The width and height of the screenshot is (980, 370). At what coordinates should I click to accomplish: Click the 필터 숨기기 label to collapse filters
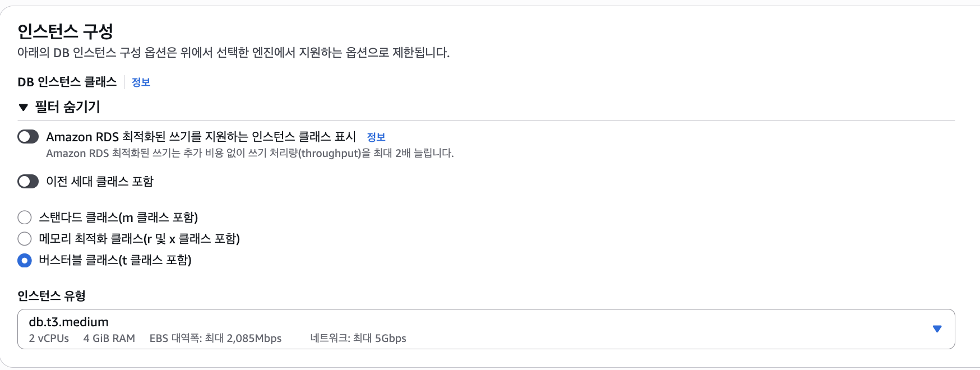click(x=67, y=107)
